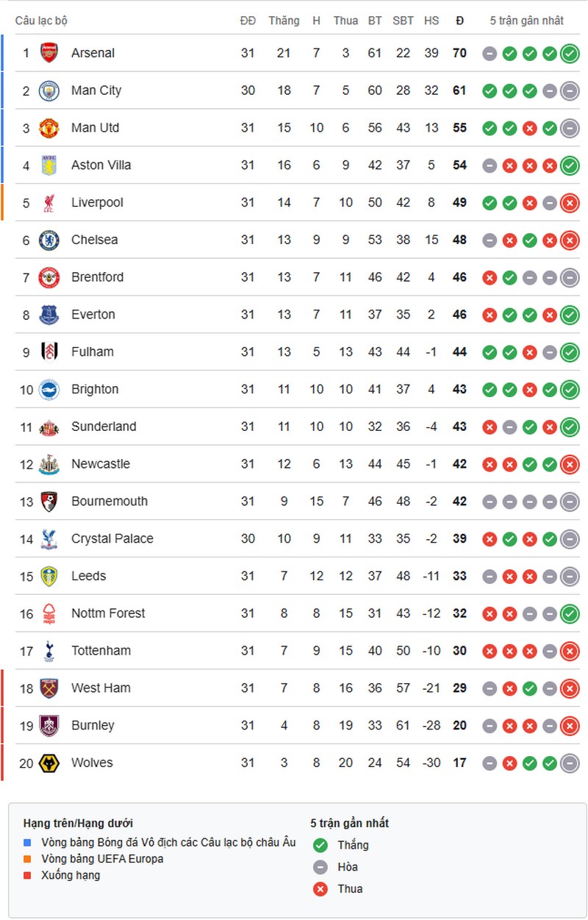Open the Aston Villa team link
Image resolution: width=588 pixels, height=920 pixels.
pyautogui.click(x=101, y=165)
